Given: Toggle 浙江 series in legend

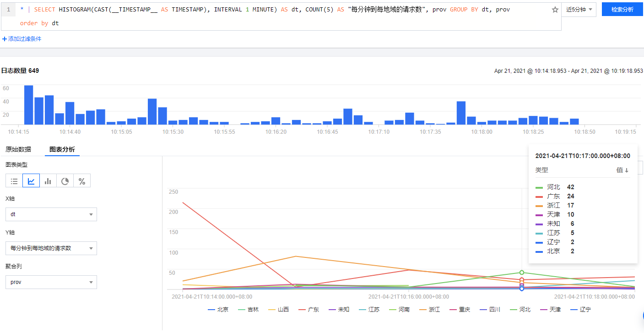Looking at the screenshot, I should (x=429, y=310).
